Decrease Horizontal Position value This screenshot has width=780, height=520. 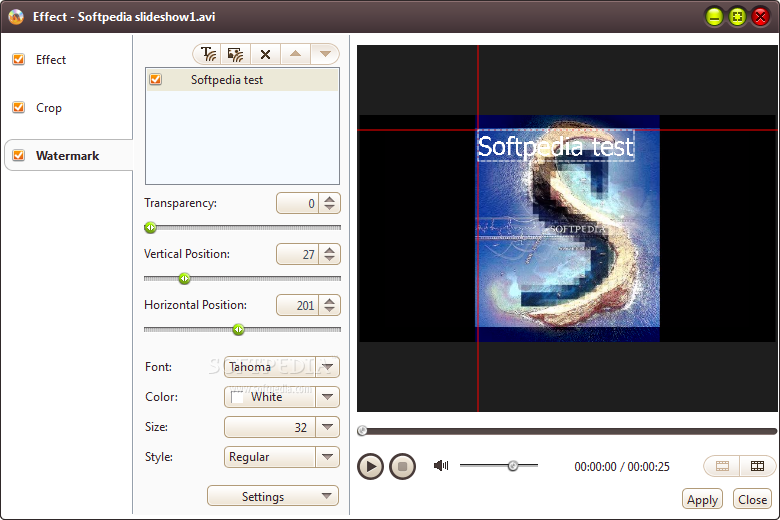click(x=329, y=310)
